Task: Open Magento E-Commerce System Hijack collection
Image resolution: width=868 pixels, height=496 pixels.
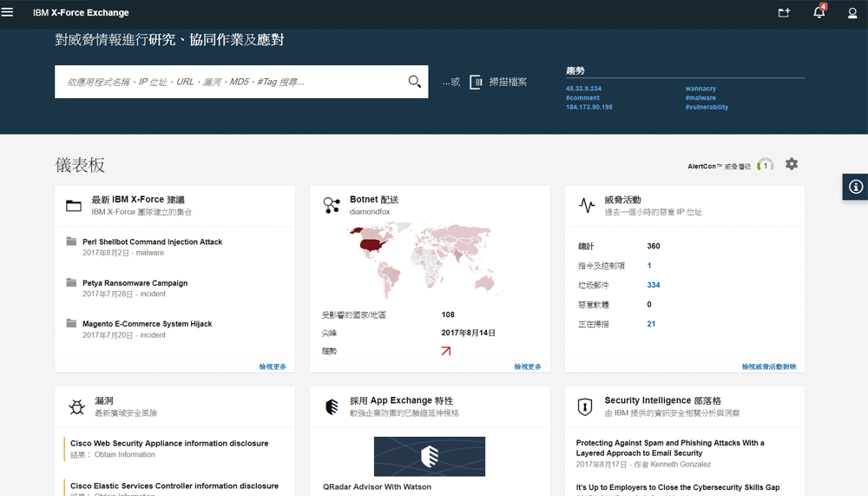Action: point(148,324)
